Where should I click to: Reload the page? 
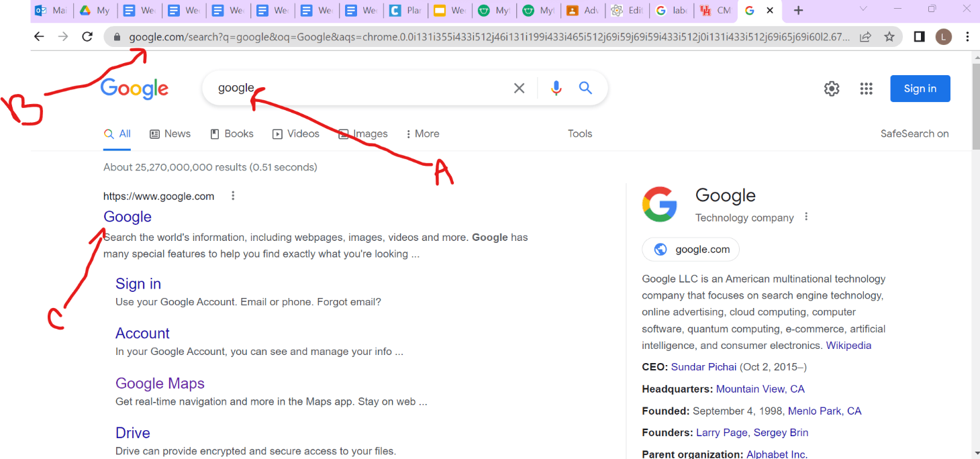pyautogui.click(x=87, y=37)
